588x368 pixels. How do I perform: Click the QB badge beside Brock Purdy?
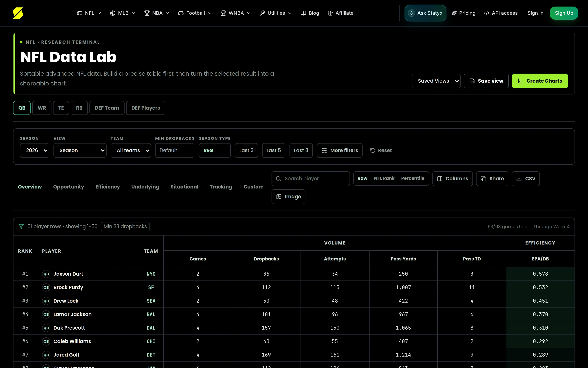46,287
